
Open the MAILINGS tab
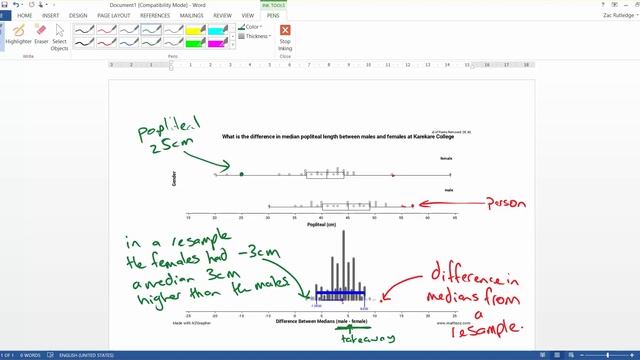point(191,16)
